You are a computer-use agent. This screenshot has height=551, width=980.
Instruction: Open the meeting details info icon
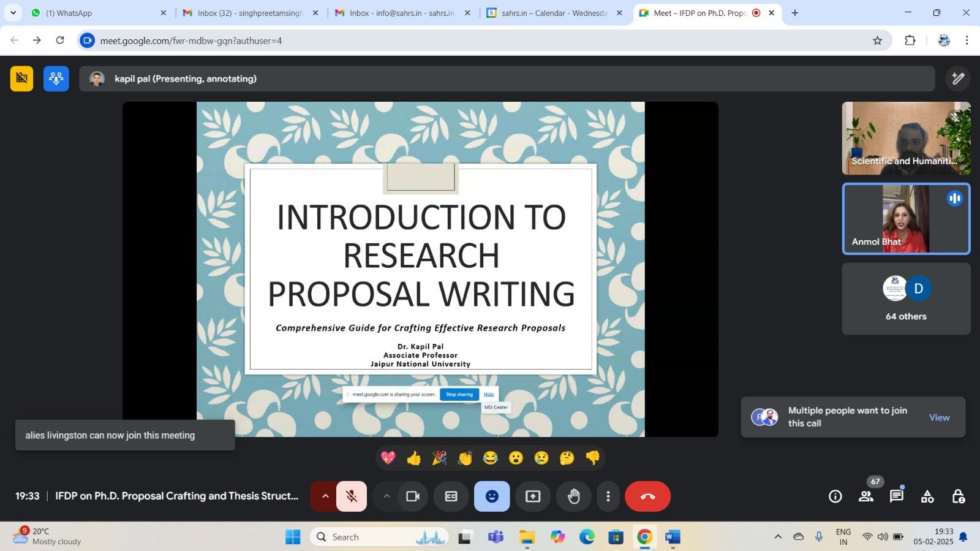pyautogui.click(x=835, y=496)
